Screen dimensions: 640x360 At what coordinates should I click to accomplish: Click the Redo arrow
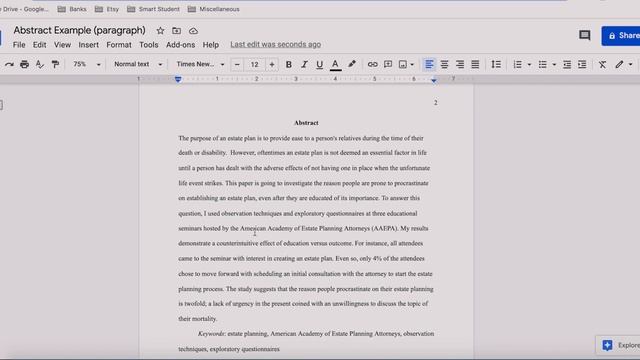point(9,64)
